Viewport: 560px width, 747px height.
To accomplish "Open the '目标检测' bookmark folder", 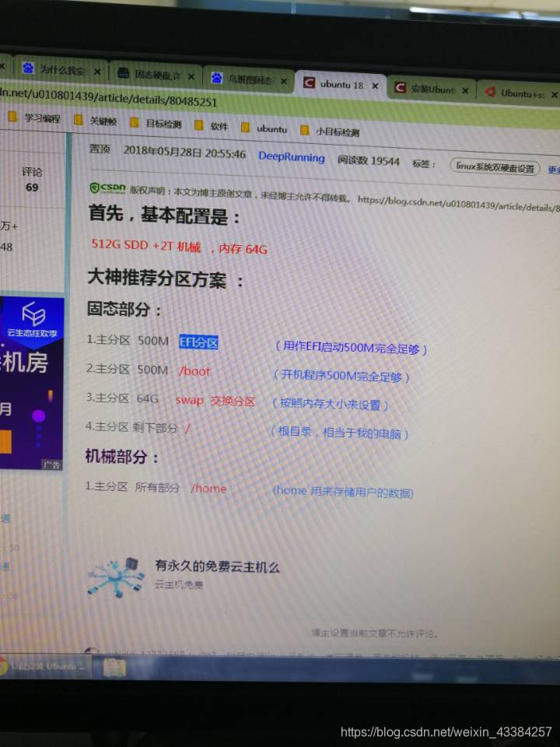I will point(156,124).
